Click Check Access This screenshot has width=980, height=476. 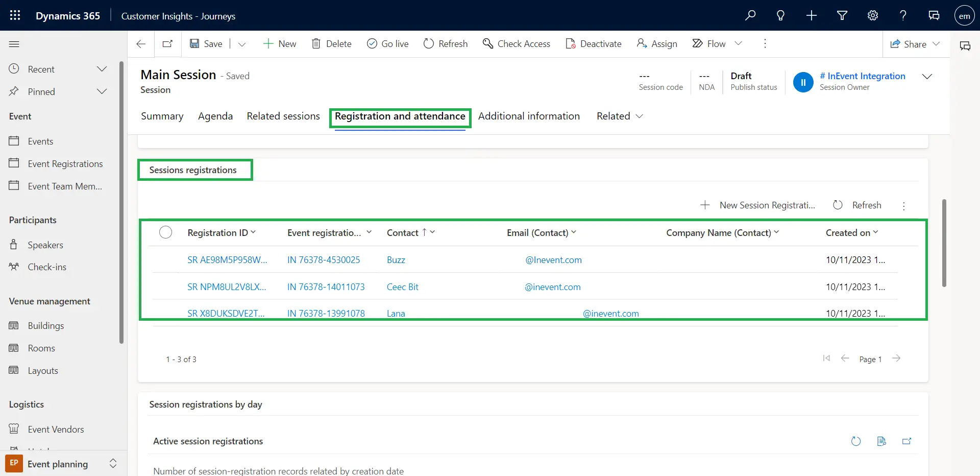pyautogui.click(x=517, y=44)
